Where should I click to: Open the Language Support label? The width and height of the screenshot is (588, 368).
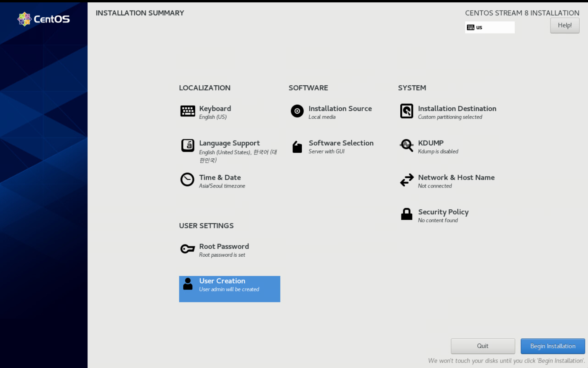coord(230,143)
